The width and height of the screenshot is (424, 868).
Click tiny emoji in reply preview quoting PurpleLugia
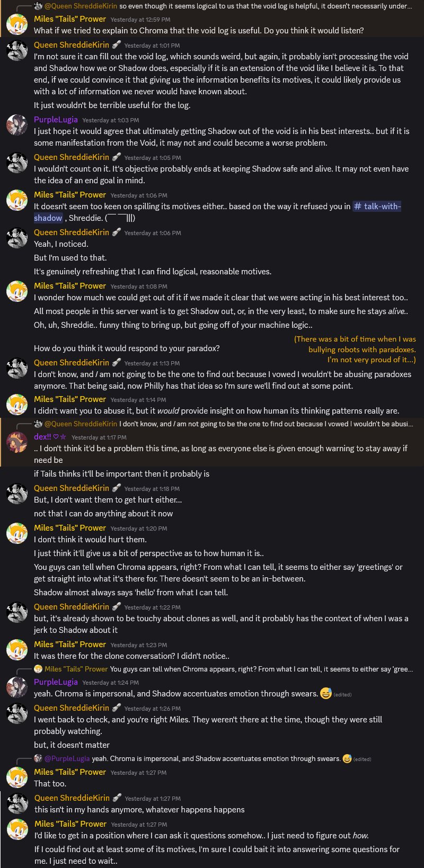[347, 758]
